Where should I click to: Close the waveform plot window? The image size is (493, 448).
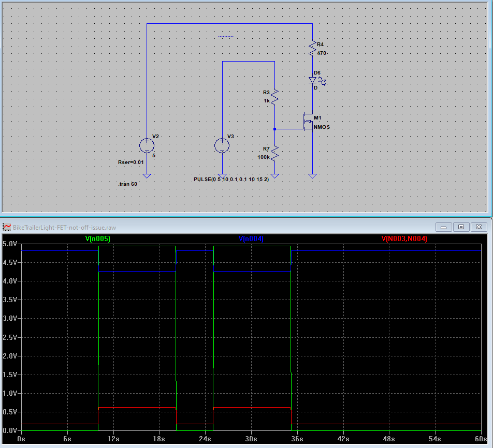click(479, 227)
